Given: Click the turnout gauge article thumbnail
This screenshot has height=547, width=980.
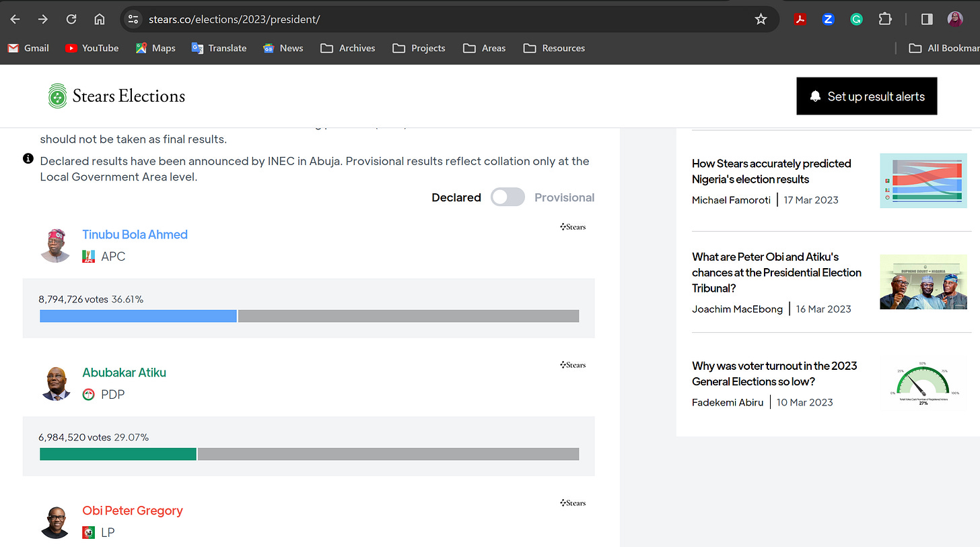Looking at the screenshot, I should coord(923,383).
